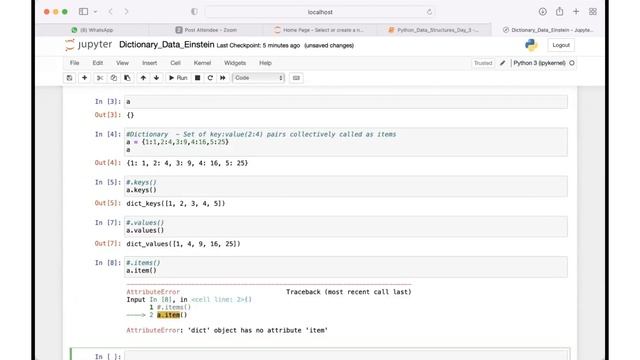This screenshot has height=360, width=640.
Task: Open the Safari share icon
Action: coord(560,11)
